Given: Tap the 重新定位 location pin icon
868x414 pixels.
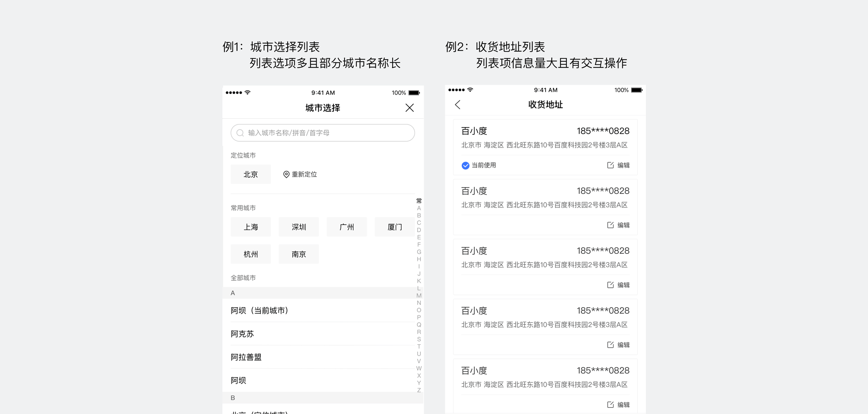Looking at the screenshot, I should point(286,175).
